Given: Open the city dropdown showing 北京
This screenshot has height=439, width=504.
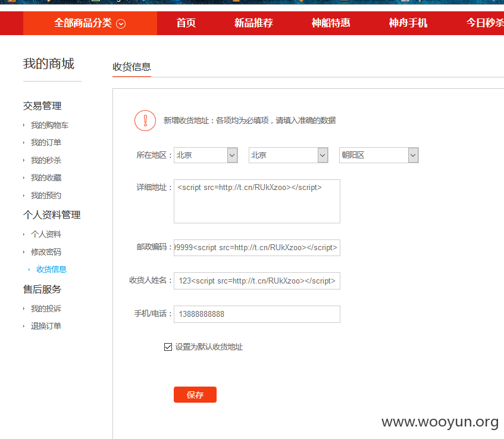Looking at the screenshot, I should (289, 155).
